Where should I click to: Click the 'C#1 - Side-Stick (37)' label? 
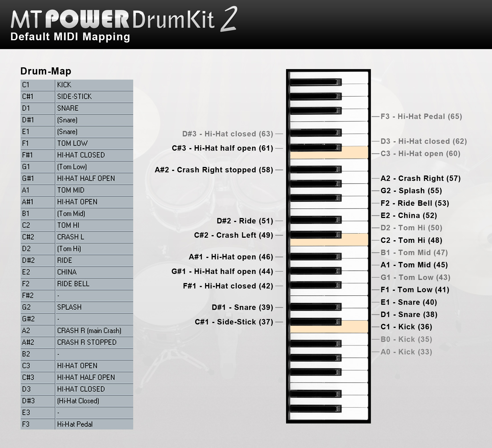(234, 322)
